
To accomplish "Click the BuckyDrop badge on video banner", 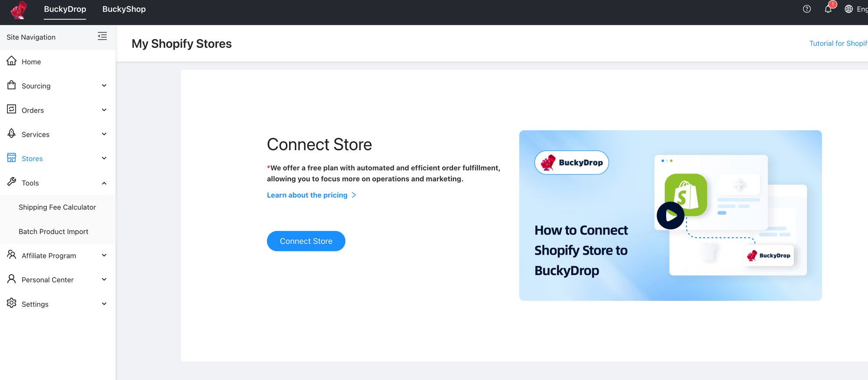I will tap(572, 162).
